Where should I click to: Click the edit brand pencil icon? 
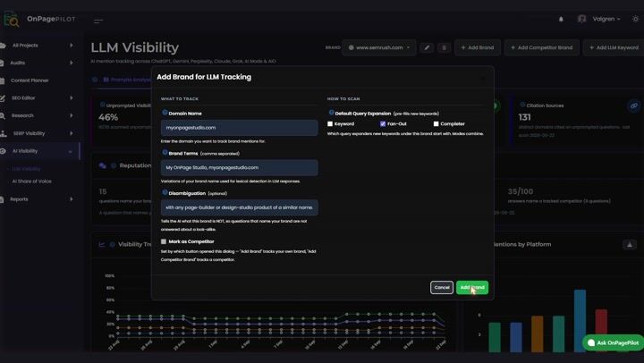coord(427,47)
